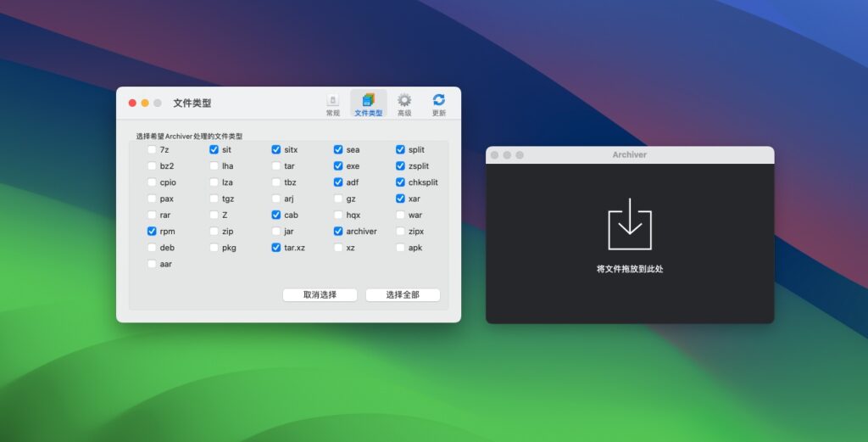
Task: Enable the pkg checkbox
Action: click(214, 248)
